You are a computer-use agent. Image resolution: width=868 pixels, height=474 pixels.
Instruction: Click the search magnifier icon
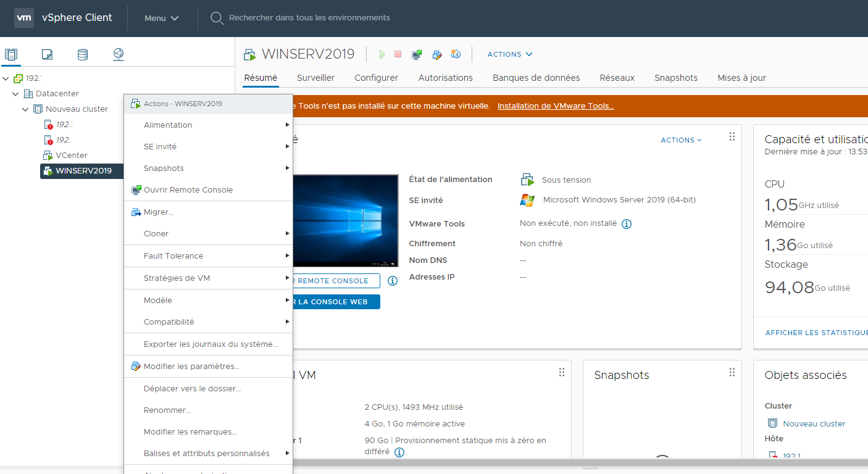(x=217, y=18)
